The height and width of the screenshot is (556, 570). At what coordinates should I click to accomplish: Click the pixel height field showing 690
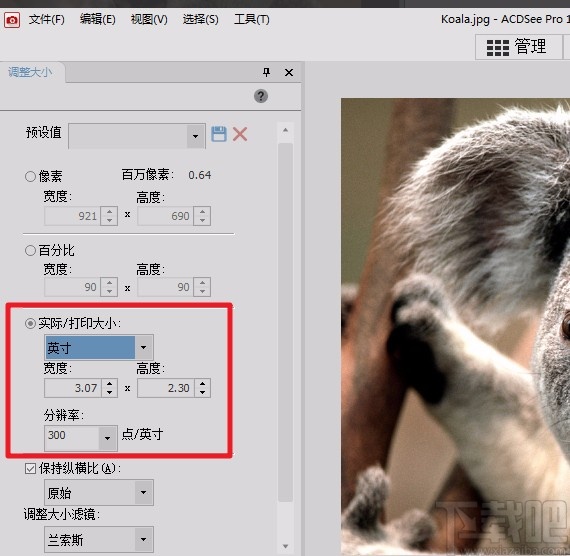click(165, 216)
